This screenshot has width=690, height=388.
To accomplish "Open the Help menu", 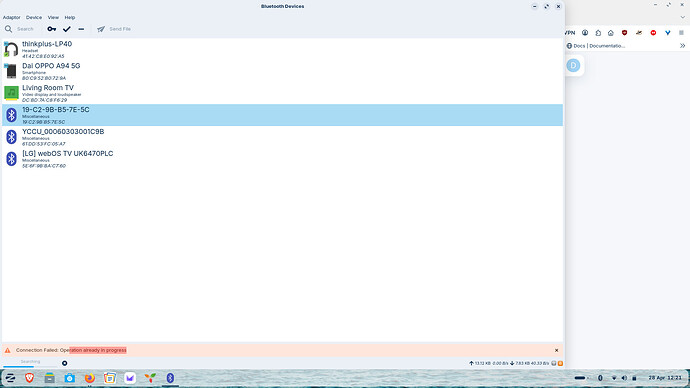I will (70, 18).
